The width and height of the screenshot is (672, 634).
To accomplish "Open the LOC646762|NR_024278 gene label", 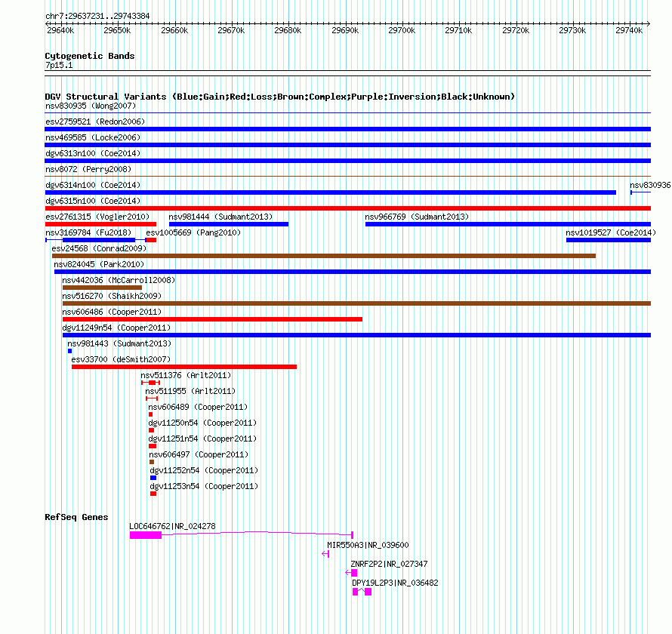I will [x=172, y=526].
